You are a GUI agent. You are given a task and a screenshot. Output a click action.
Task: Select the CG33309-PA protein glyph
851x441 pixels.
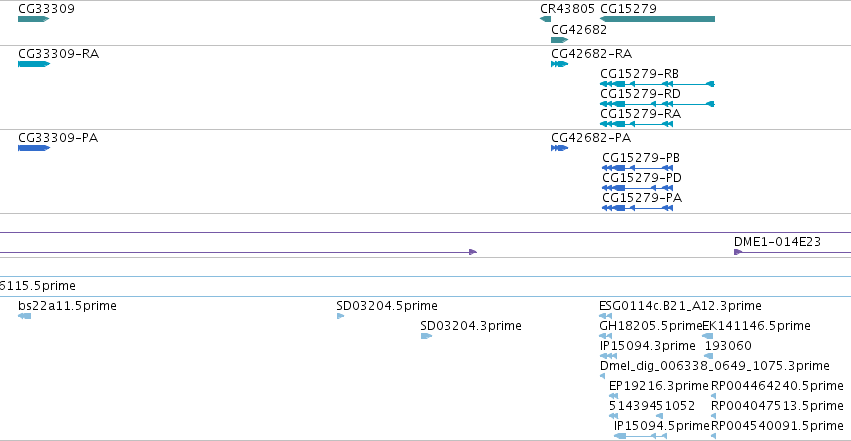[34, 148]
